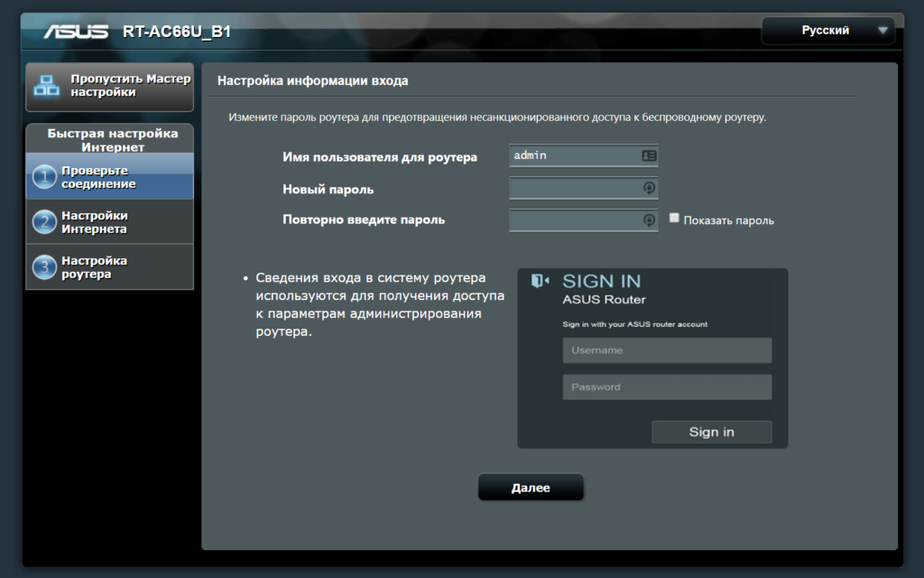The image size is (924, 578).
Task: Click the Password field in sign-in preview
Action: pyautogui.click(x=667, y=387)
